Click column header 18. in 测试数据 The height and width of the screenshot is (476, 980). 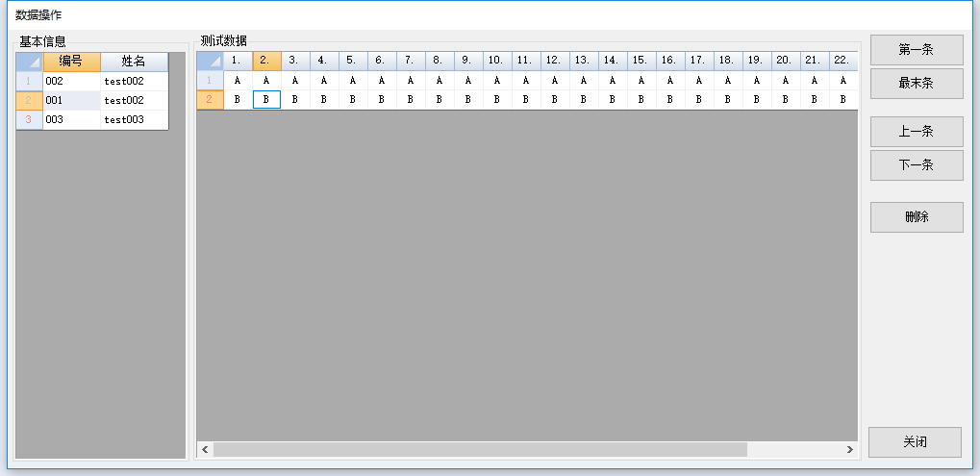[x=728, y=62]
